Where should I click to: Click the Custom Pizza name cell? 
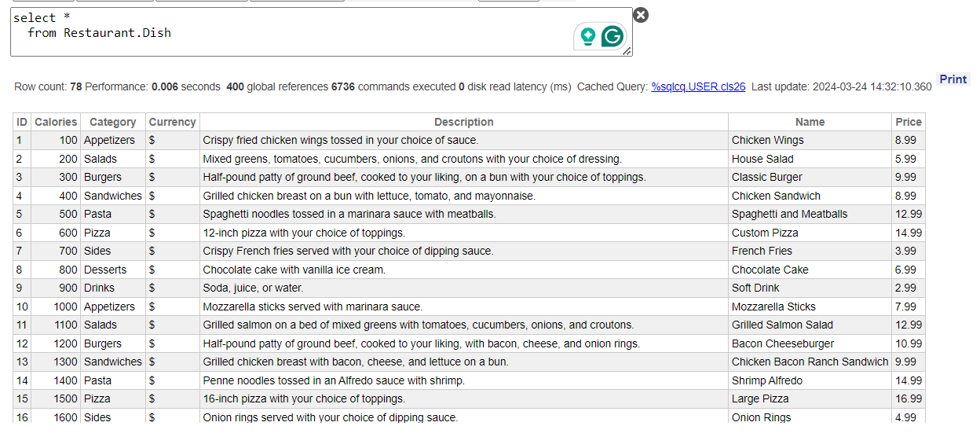pyautogui.click(x=765, y=233)
